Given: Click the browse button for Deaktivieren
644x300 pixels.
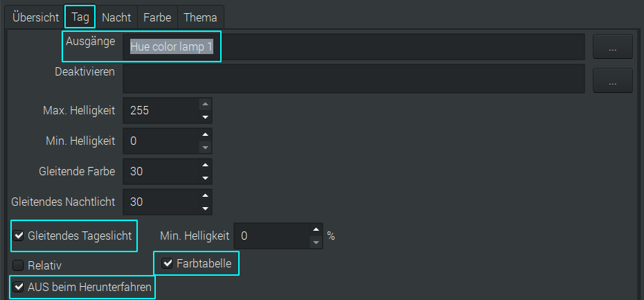Looking at the screenshot, I should coord(613,81).
